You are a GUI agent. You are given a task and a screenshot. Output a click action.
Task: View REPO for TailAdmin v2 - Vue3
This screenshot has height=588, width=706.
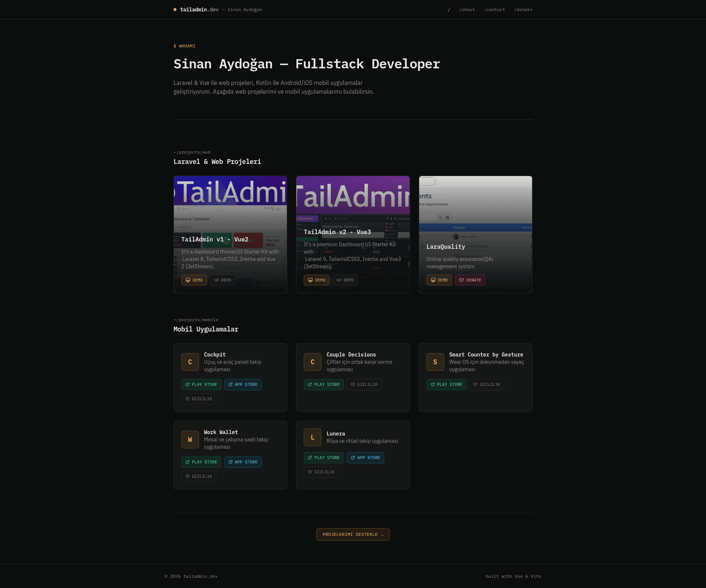click(x=345, y=280)
